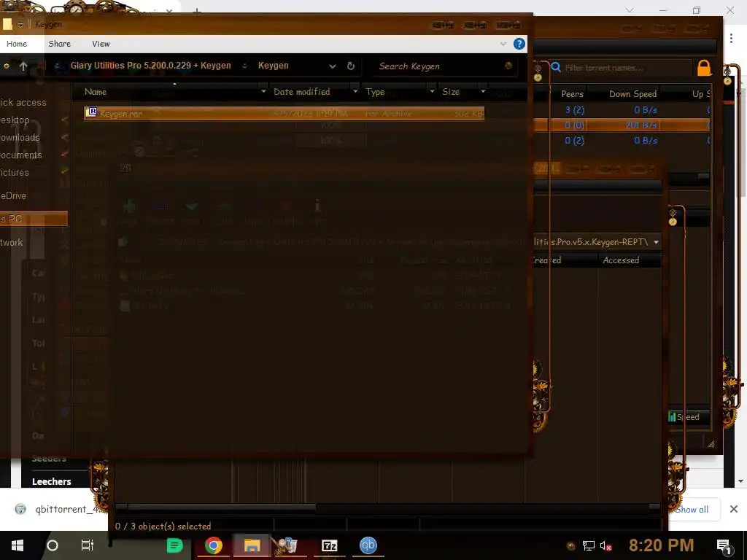Open the Size column filter dropdown

(x=483, y=91)
